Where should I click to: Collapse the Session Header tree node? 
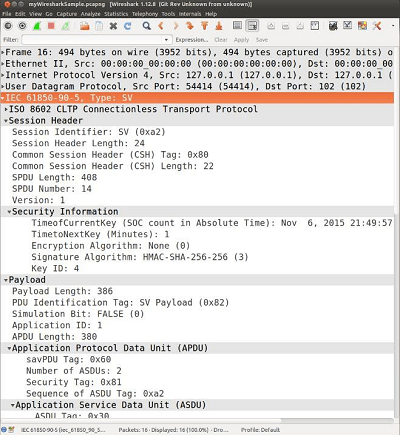[6, 121]
